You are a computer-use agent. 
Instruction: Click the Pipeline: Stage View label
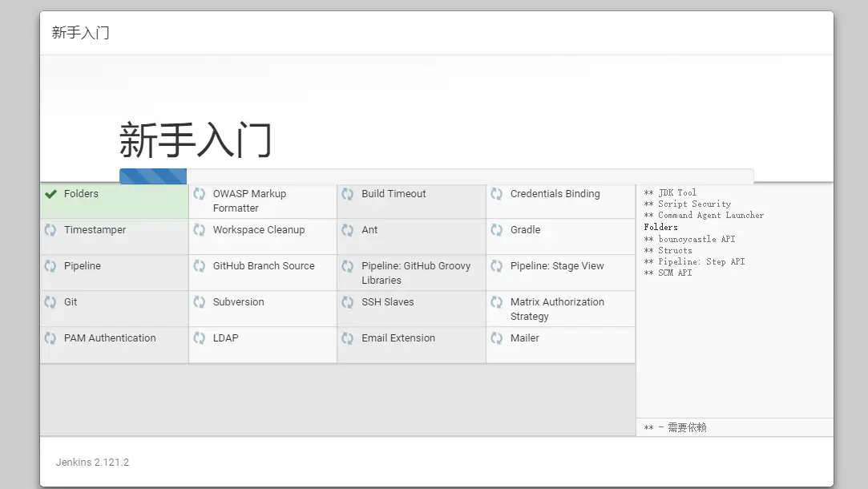point(557,266)
